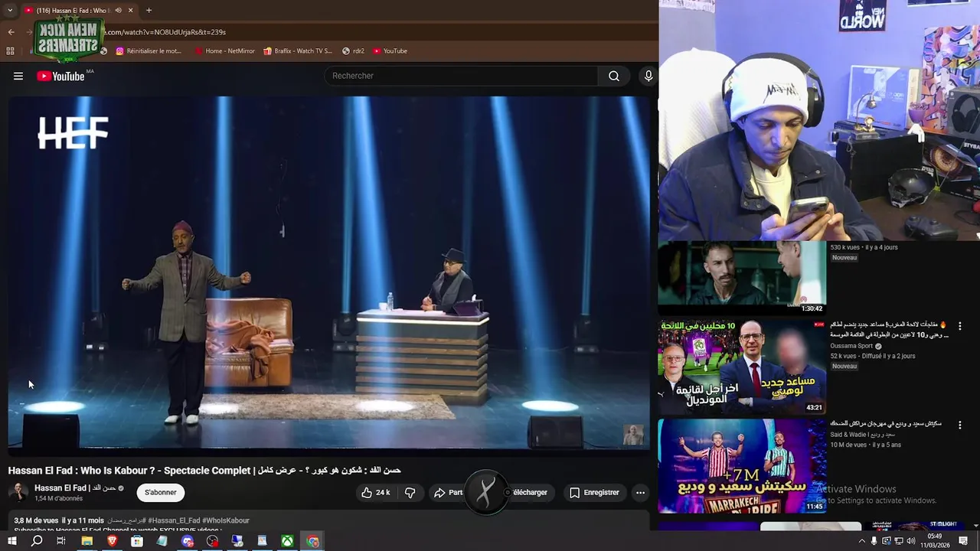Open the Braflix - Watch TV bookmark
The width and height of the screenshot is (980, 551).
pos(298,51)
